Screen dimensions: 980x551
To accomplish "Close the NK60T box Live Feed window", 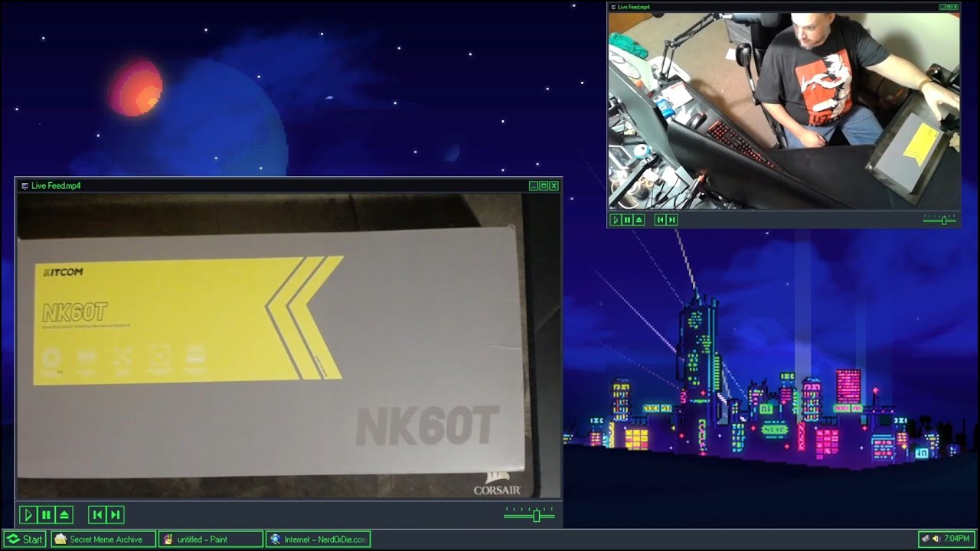I will click(554, 186).
